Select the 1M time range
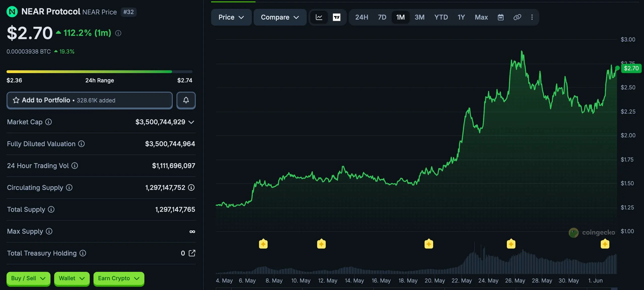The height and width of the screenshot is (290, 644). [x=400, y=17]
